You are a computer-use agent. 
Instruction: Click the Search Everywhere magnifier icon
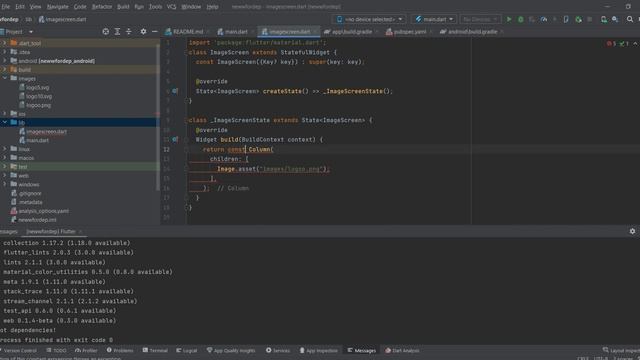[630, 19]
